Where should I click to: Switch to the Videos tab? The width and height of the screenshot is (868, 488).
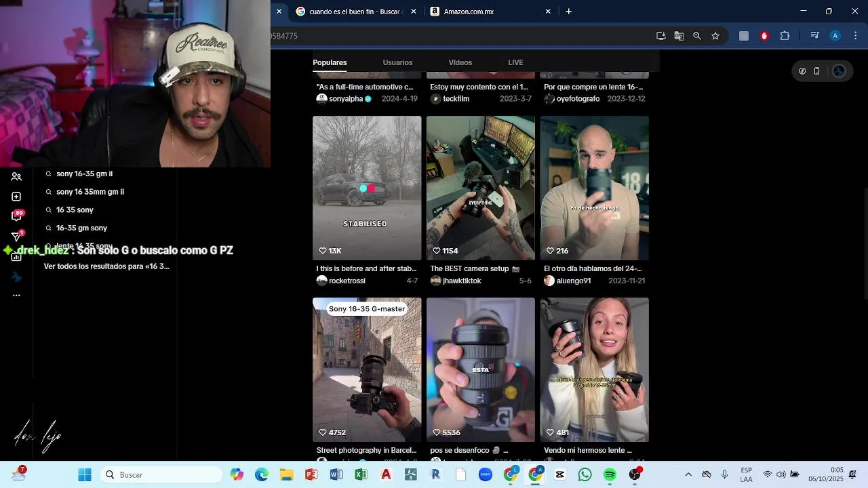(460, 62)
